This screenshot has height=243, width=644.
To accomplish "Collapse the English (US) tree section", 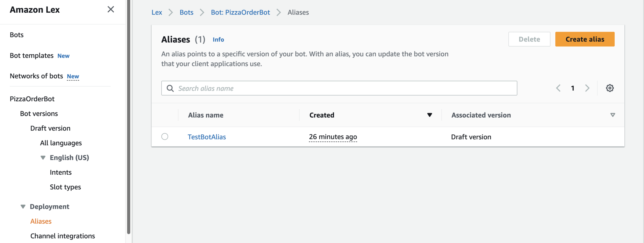I will coord(43,158).
